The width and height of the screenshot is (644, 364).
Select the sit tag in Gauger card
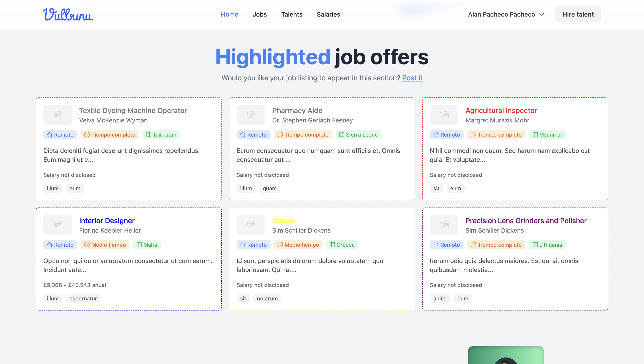click(243, 298)
